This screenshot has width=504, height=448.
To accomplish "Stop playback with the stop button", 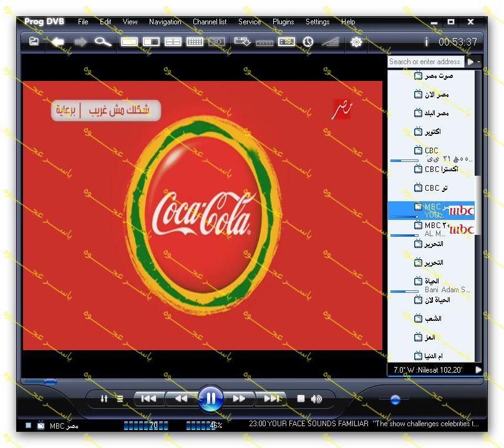I will click(301, 399).
